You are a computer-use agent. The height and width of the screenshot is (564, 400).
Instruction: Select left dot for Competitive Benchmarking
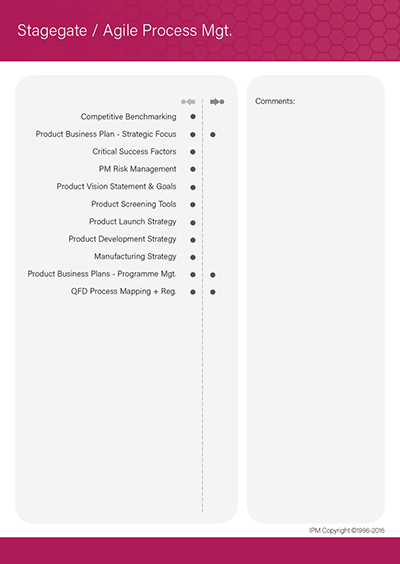(193, 117)
